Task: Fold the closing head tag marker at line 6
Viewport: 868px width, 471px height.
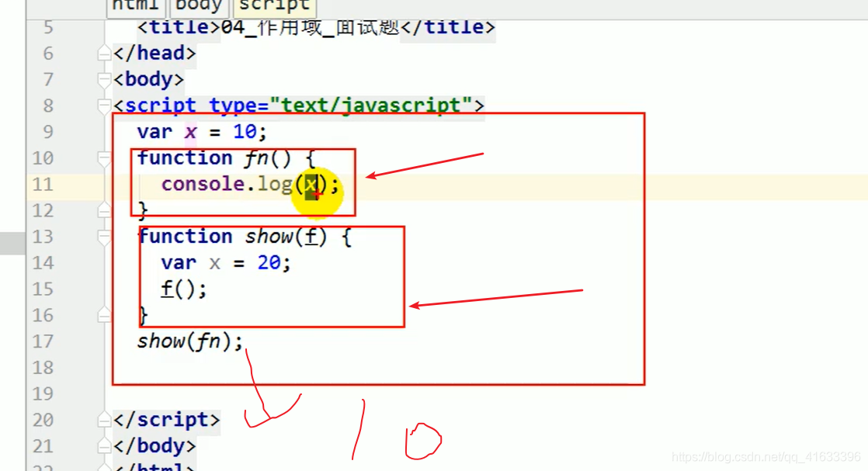Action: 103,53
